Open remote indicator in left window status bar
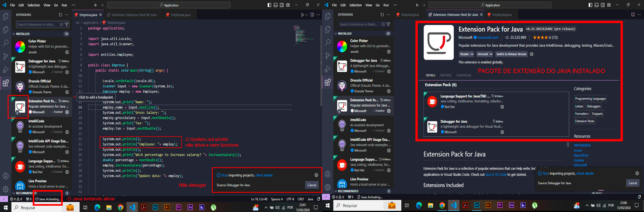The width and height of the screenshot is (644, 212). point(4,199)
